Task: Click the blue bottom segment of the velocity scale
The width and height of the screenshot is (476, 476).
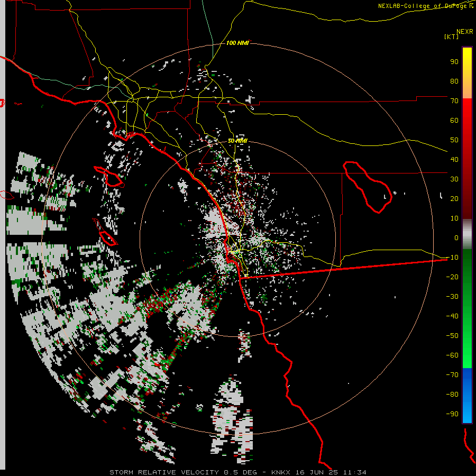Action: pyautogui.click(x=467, y=395)
